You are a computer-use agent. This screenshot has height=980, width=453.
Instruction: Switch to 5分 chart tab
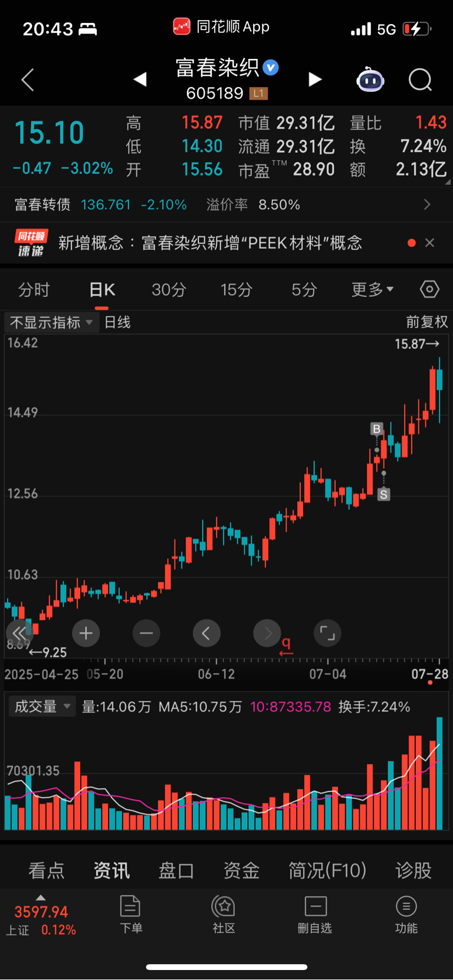pos(304,289)
